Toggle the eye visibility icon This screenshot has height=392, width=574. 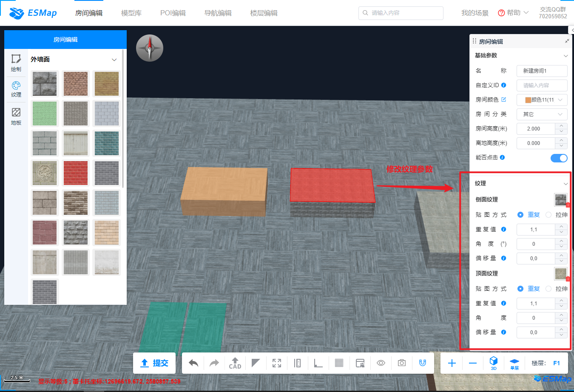[381, 363]
